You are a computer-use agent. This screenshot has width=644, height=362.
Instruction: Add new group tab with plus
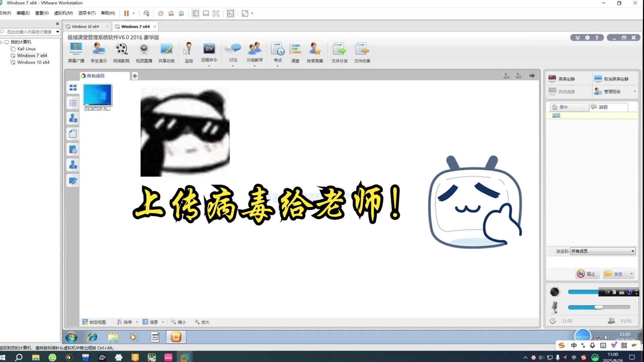134,76
